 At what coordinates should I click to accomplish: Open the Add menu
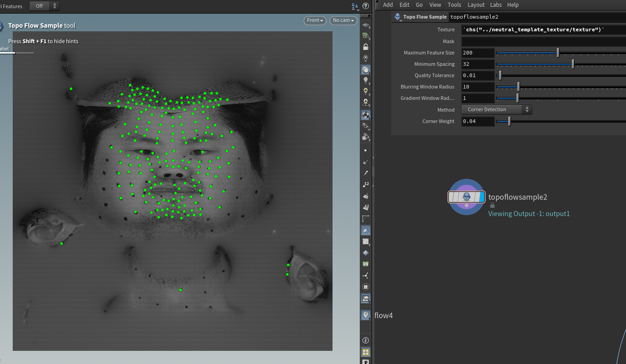[388, 5]
